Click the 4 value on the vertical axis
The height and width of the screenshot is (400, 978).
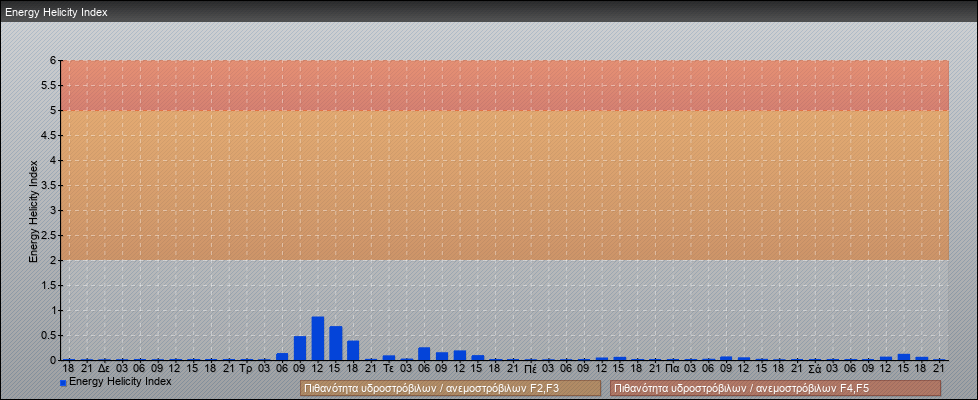point(53,160)
